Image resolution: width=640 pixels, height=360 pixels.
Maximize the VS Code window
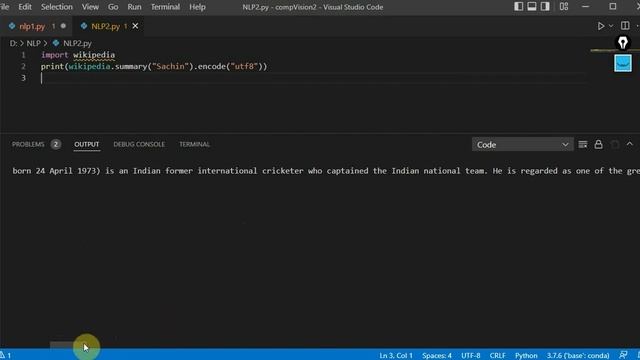point(613,7)
